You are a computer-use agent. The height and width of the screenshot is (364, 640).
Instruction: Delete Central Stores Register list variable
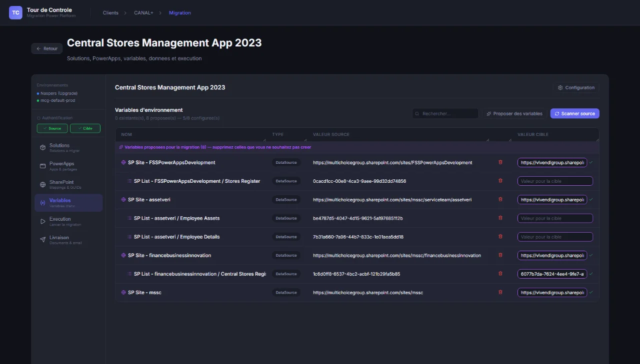(x=500, y=274)
